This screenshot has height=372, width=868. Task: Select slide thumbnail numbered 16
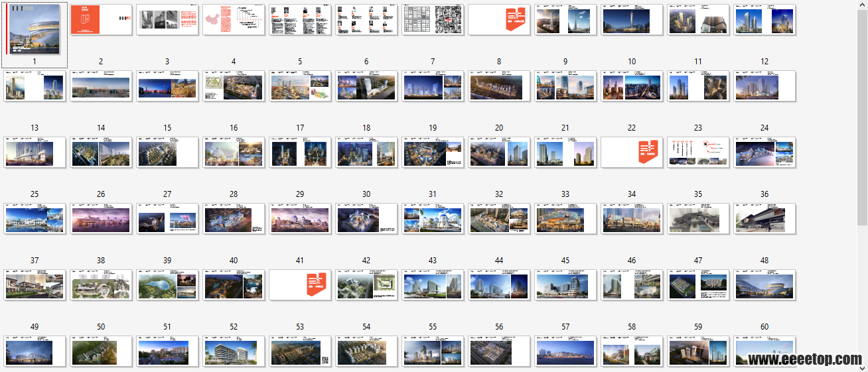pos(234,86)
